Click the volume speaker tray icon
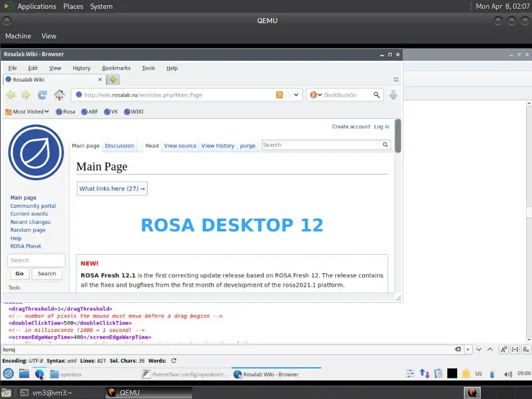Viewport: 532px width, 399px height. [508, 374]
